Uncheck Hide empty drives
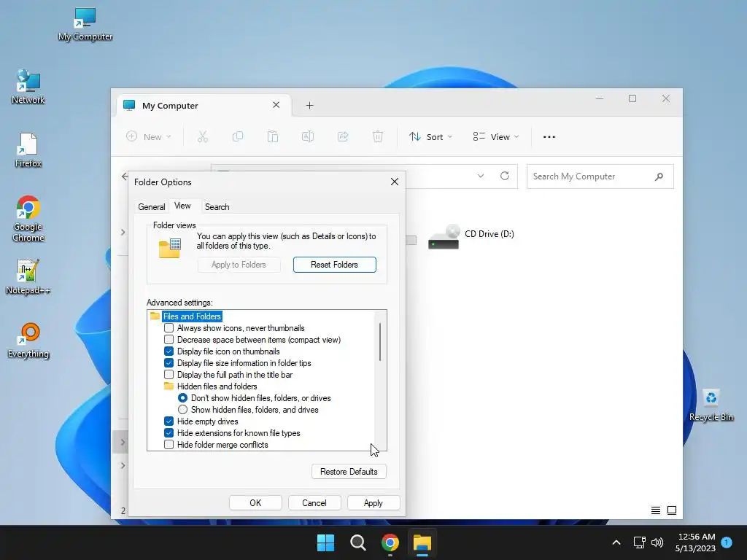747x560 pixels. 169,421
